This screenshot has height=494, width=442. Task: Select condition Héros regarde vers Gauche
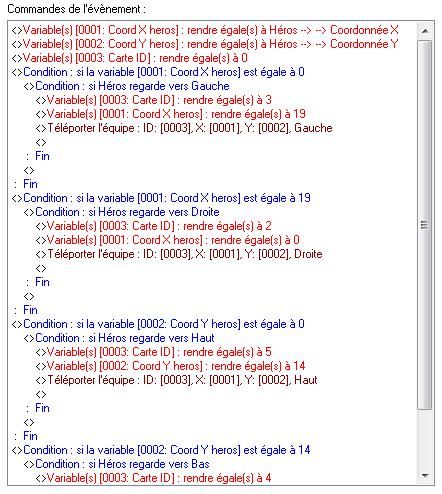[127, 86]
